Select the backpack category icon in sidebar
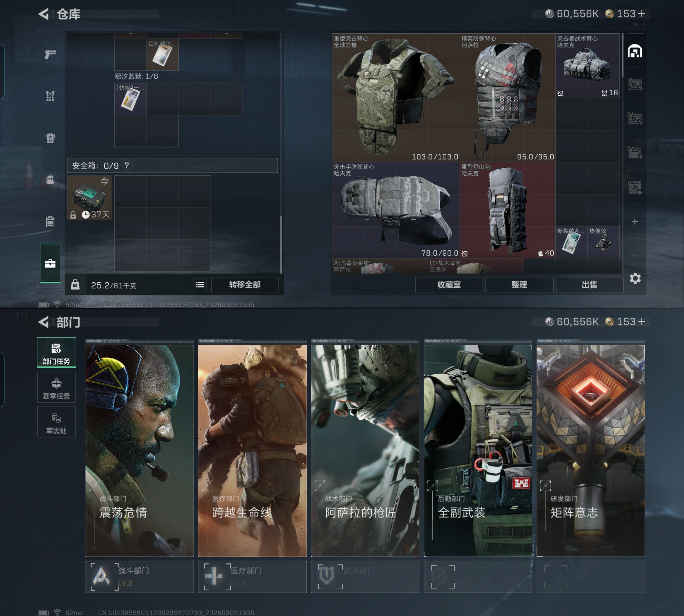The height and width of the screenshot is (616, 684). click(x=50, y=179)
